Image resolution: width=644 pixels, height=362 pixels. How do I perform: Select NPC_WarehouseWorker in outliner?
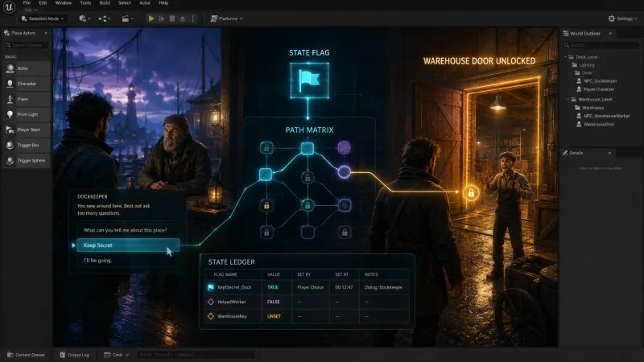pos(603,116)
